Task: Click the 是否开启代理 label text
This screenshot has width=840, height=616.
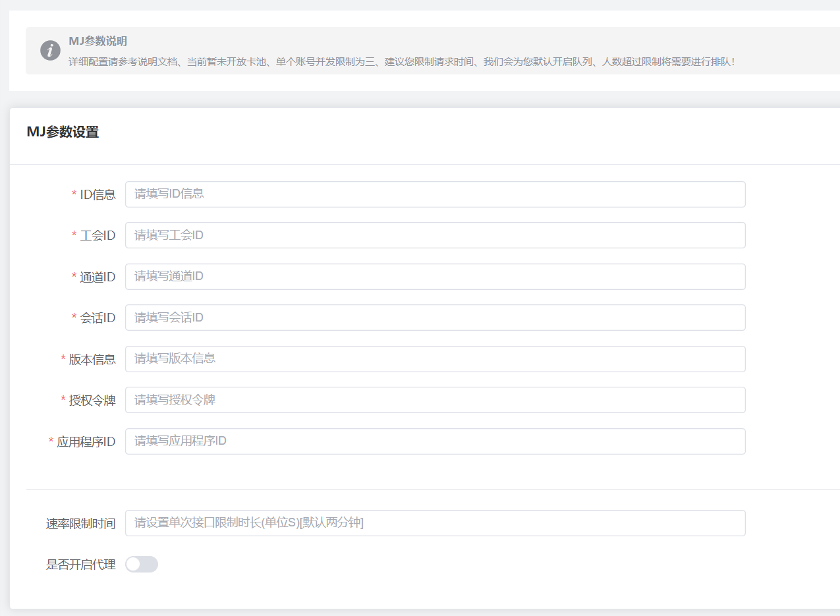Action: (80, 565)
